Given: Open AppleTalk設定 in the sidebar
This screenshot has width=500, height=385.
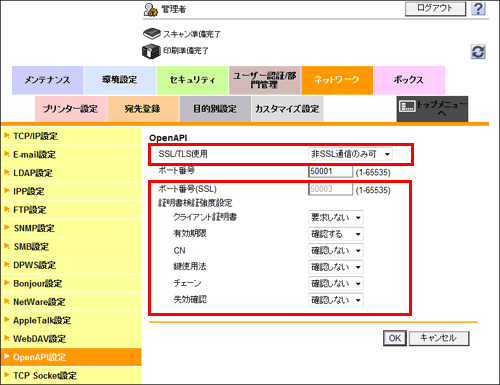Looking at the screenshot, I should tap(71, 320).
